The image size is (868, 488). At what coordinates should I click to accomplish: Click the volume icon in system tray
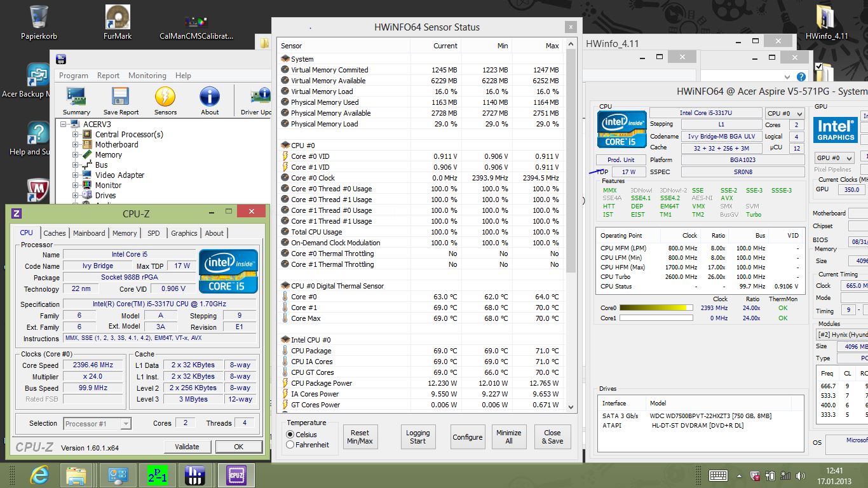click(799, 475)
